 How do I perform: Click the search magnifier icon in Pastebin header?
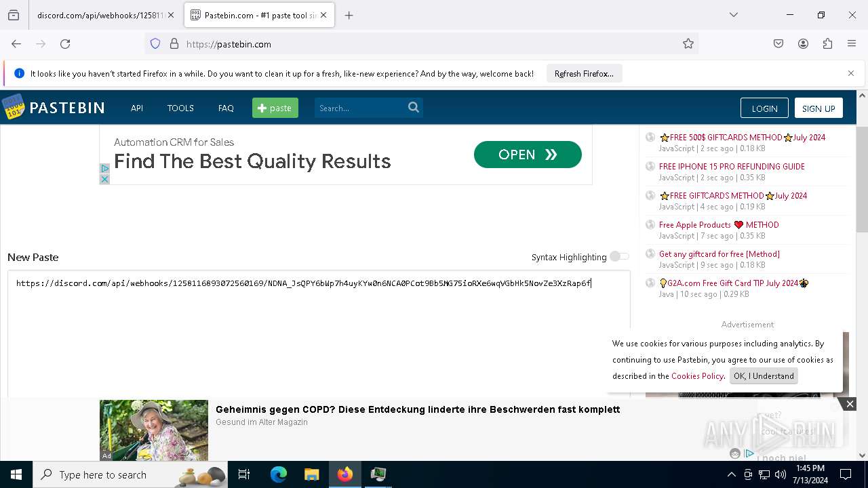[x=414, y=107]
